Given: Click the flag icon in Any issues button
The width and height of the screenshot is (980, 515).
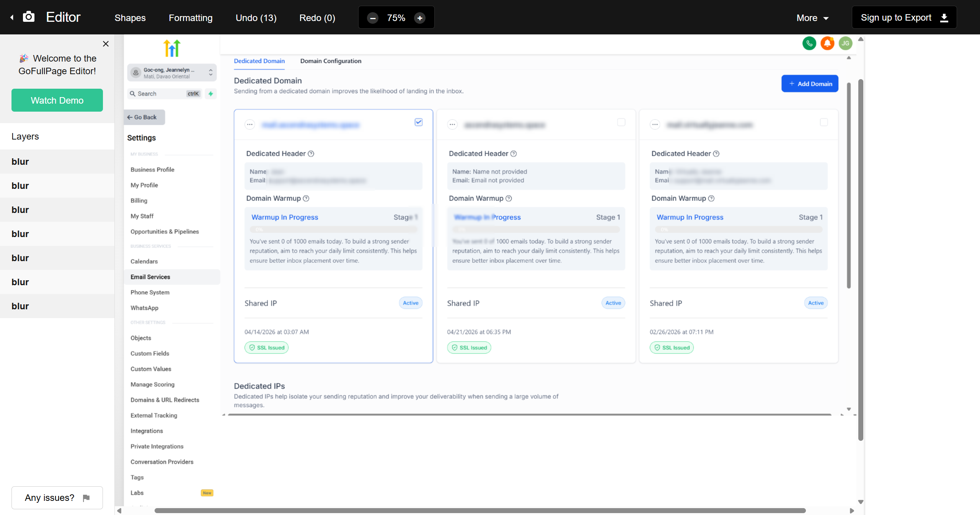Looking at the screenshot, I should pos(86,498).
